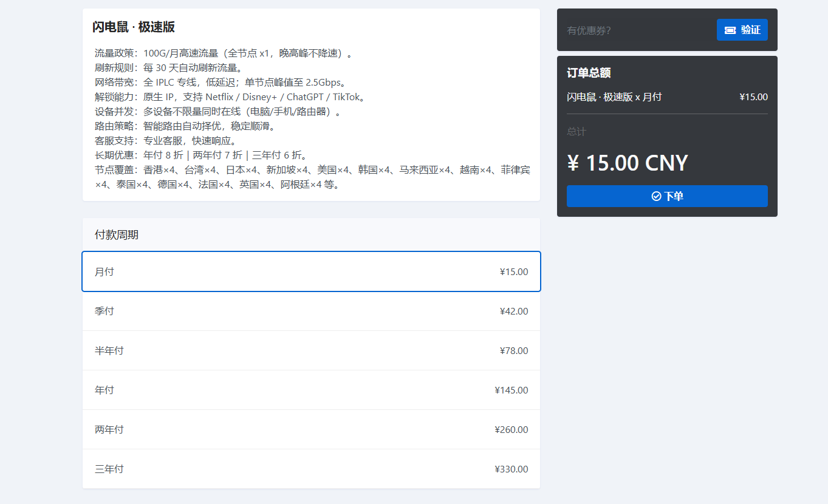Choose the 三年付 billing cycle
The image size is (828, 504).
tap(311, 469)
